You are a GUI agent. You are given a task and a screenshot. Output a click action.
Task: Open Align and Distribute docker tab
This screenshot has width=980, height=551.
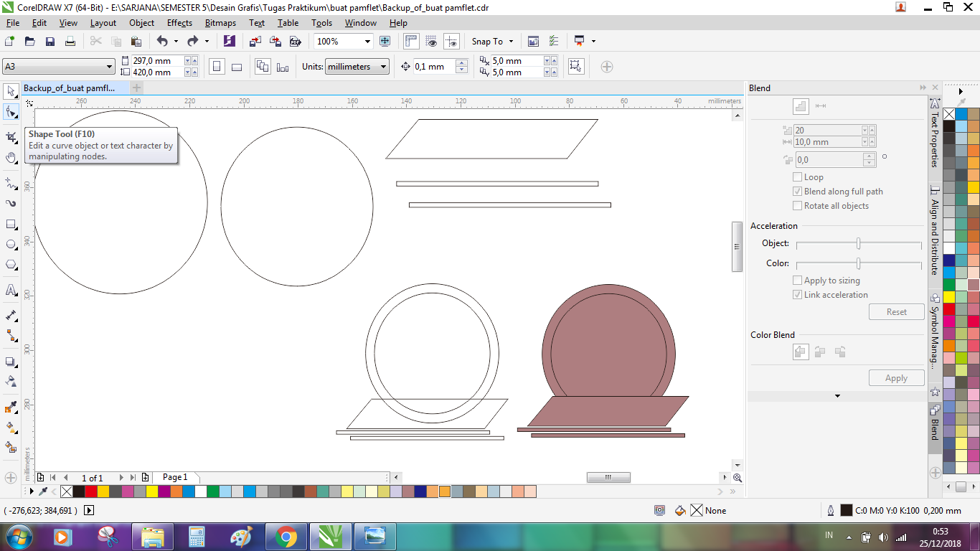point(934,231)
